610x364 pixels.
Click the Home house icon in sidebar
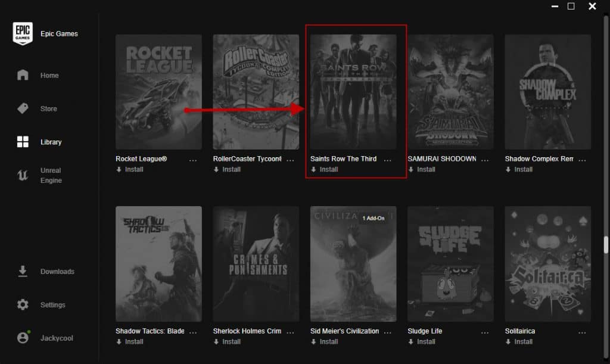(23, 75)
